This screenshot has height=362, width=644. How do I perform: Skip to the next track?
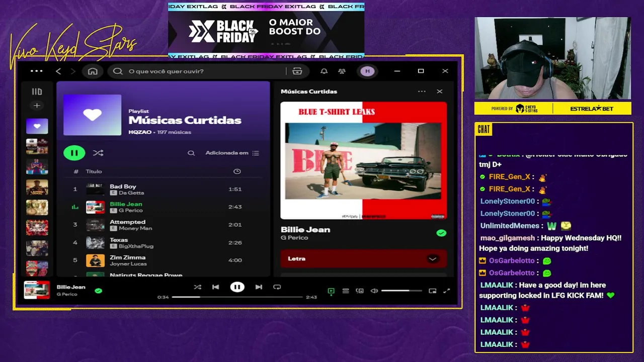point(259,287)
